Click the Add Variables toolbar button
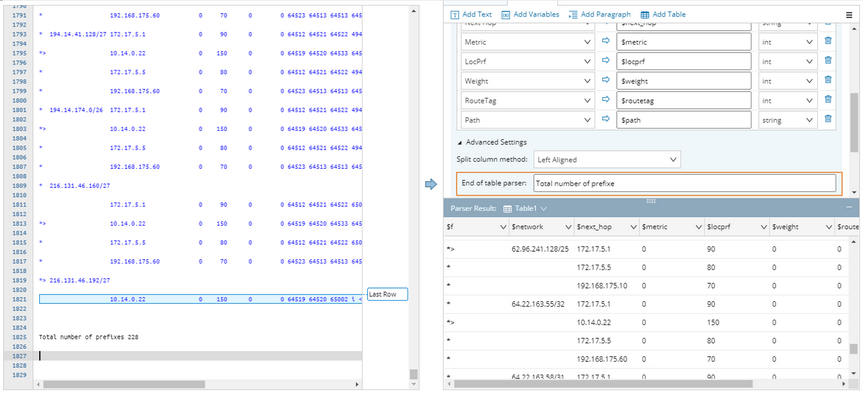Image resolution: width=863 pixels, height=395 pixels. pyautogui.click(x=530, y=14)
